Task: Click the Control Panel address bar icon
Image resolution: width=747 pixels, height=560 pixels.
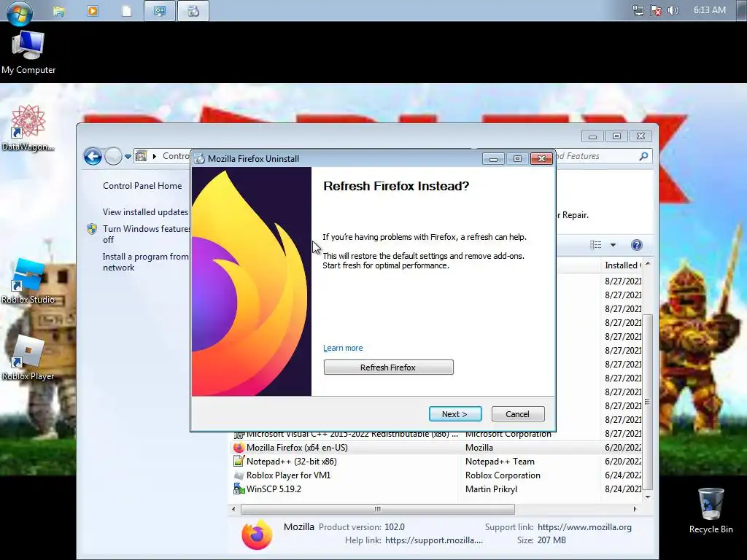Action: 141,156
